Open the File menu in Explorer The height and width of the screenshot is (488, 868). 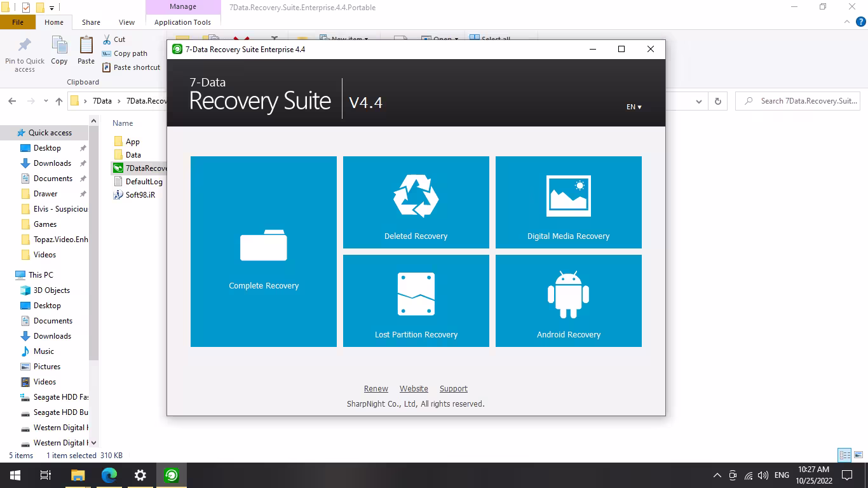coord(18,22)
